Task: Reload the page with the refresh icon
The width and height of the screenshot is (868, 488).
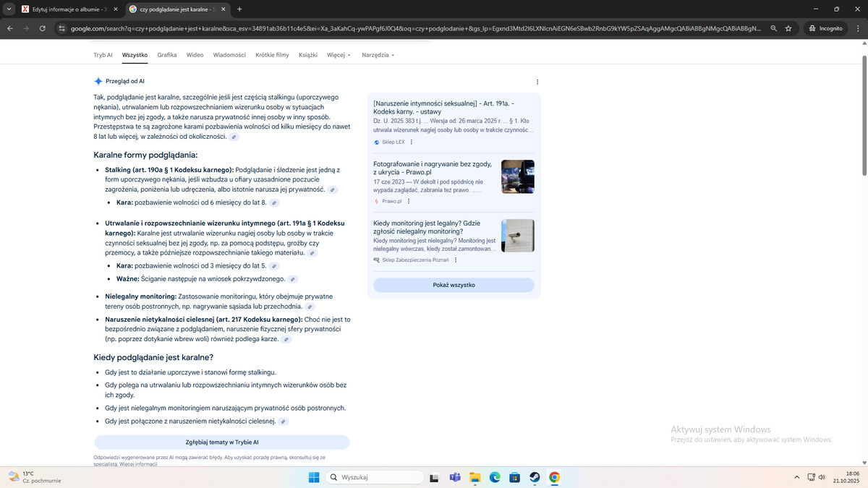Action: [43, 28]
